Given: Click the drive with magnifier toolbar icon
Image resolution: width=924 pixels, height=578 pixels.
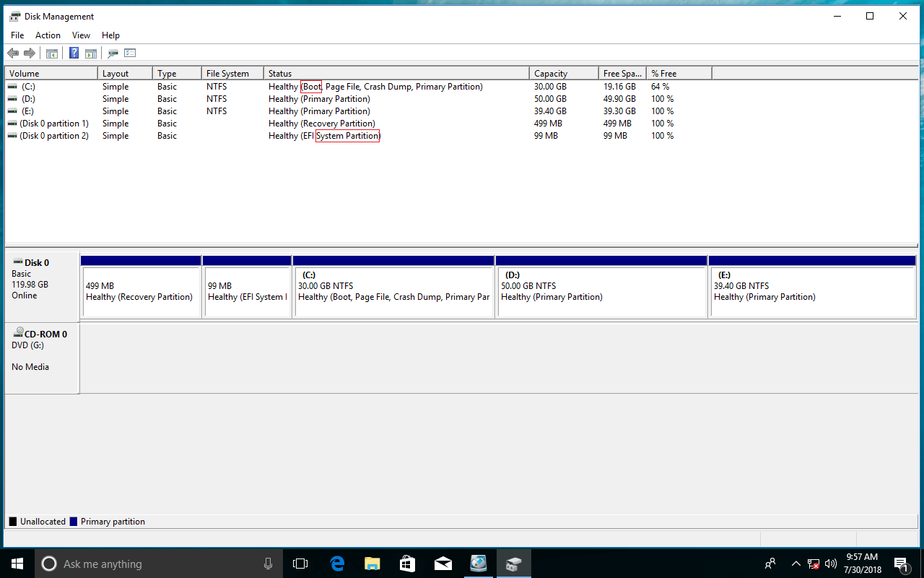Looking at the screenshot, I should click(113, 53).
